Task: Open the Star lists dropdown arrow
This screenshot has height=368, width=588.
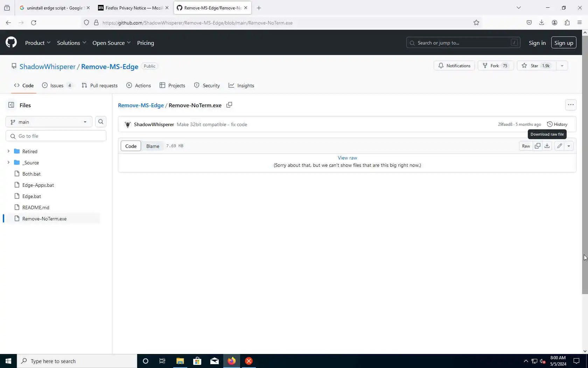Action: coord(562,66)
